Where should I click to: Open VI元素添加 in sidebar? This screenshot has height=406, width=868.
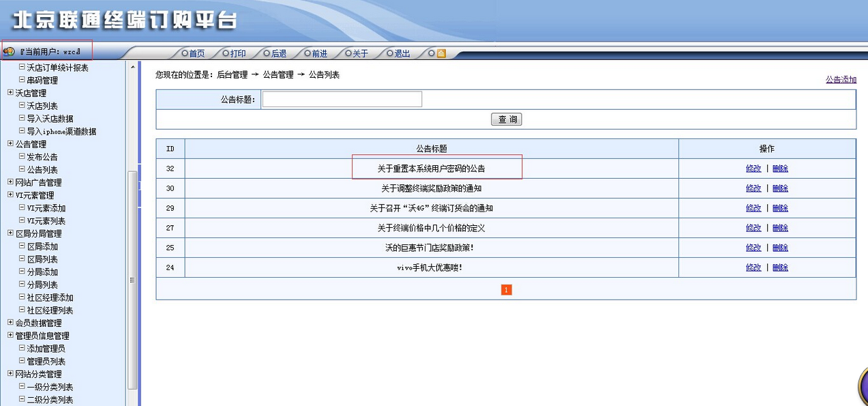coord(46,208)
